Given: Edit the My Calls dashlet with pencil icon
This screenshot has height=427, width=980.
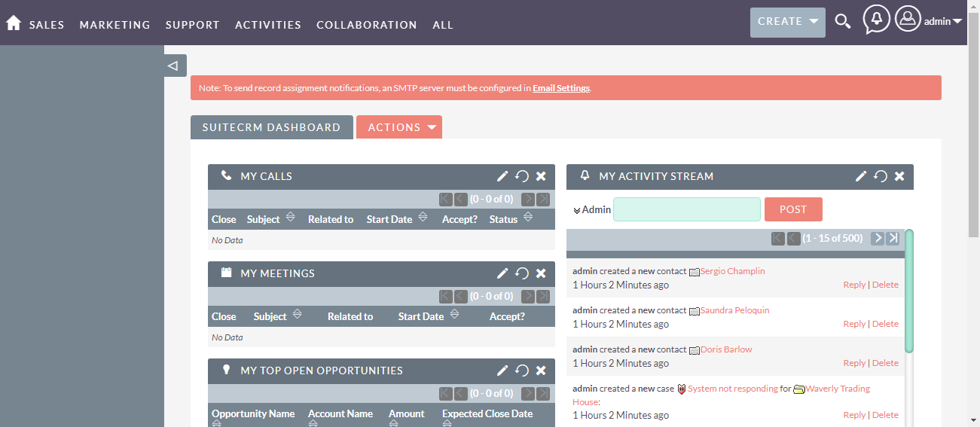Looking at the screenshot, I should tap(502, 176).
